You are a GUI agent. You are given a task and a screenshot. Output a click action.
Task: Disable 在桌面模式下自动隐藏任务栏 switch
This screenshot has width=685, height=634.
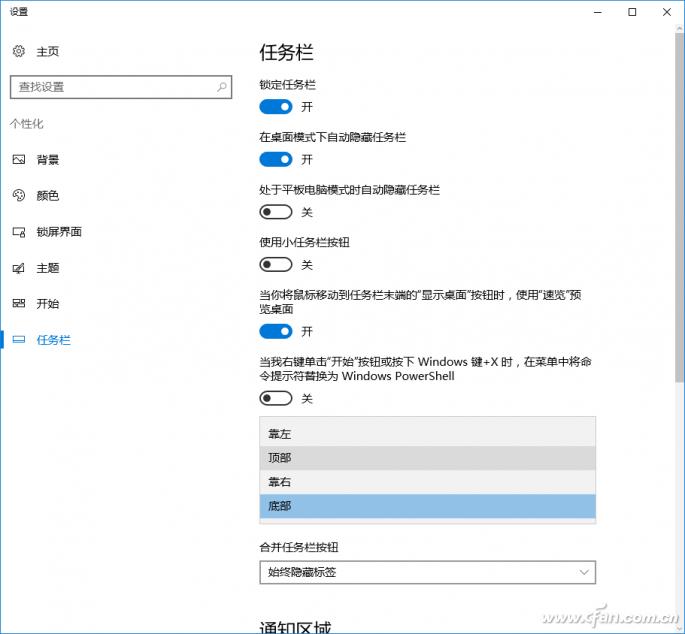[276, 159]
